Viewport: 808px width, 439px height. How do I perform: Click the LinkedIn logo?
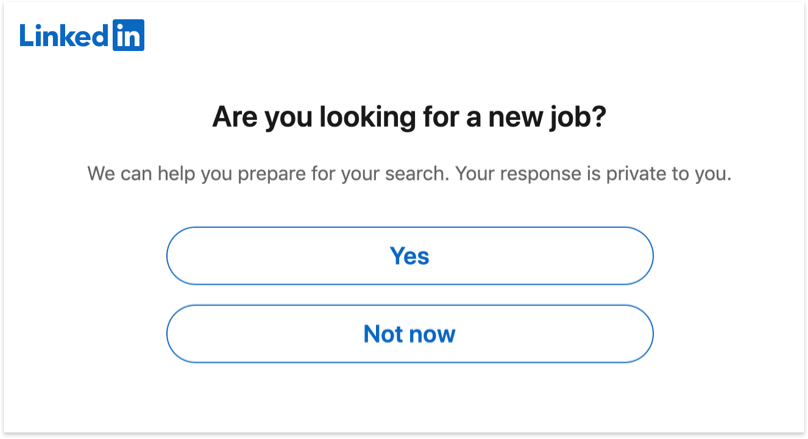click(x=82, y=35)
